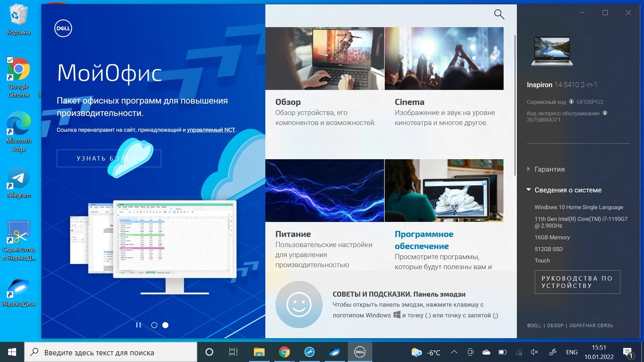
Task: Click the Dell app taskbar button
Action: coord(359,352)
